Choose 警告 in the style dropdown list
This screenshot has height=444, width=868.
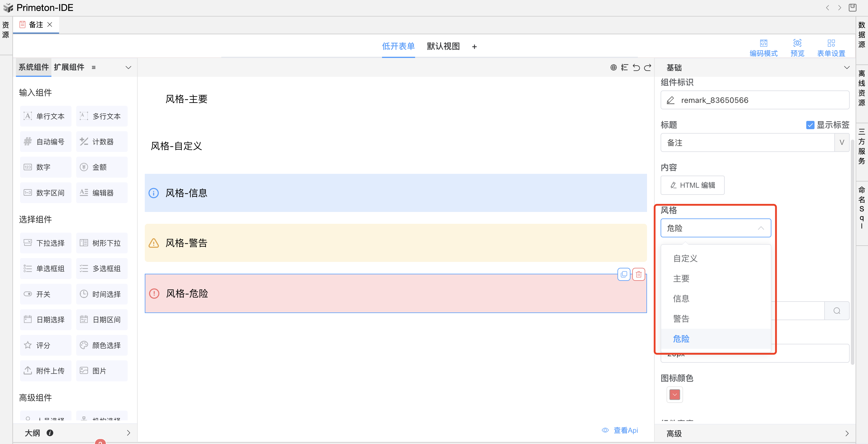point(681,319)
